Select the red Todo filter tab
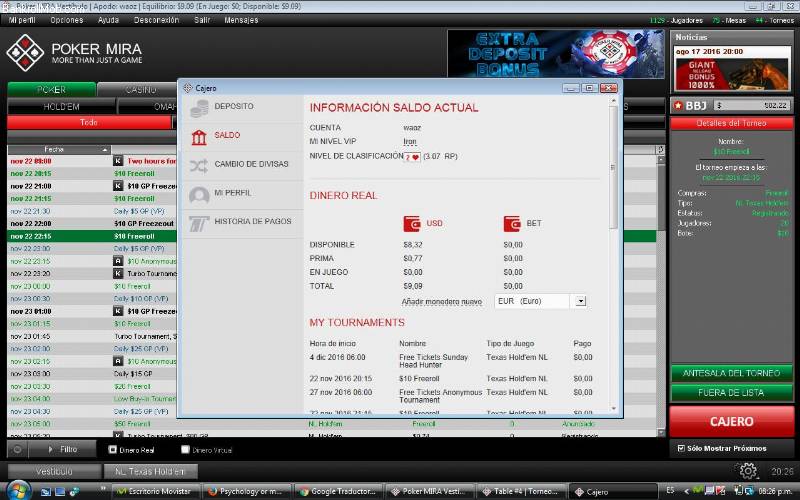The width and height of the screenshot is (800, 500). (89, 122)
